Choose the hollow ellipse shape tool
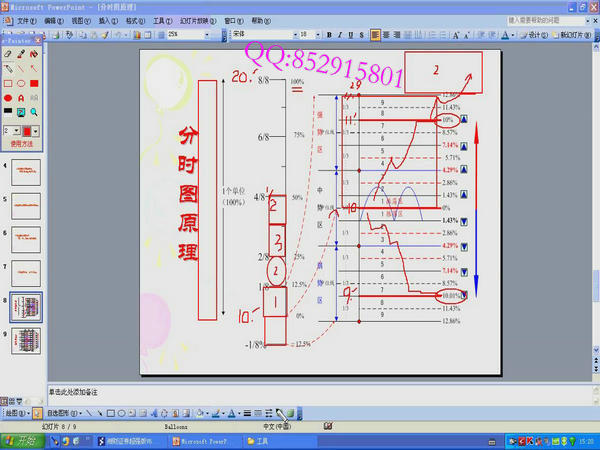 pyautogui.click(x=22, y=84)
